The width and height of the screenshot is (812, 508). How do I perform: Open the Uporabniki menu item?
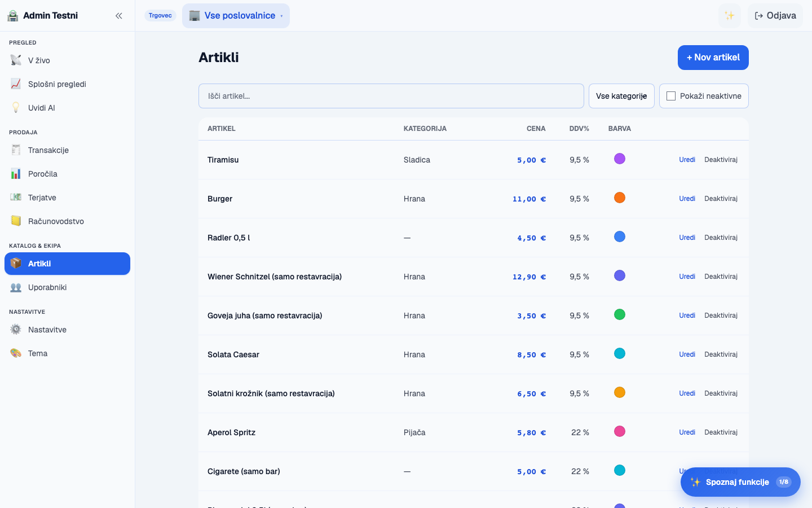click(67, 287)
